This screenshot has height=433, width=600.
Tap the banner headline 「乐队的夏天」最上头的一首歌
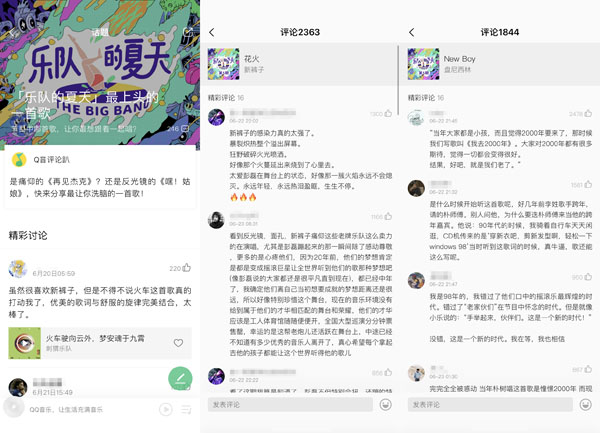pos(85,105)
